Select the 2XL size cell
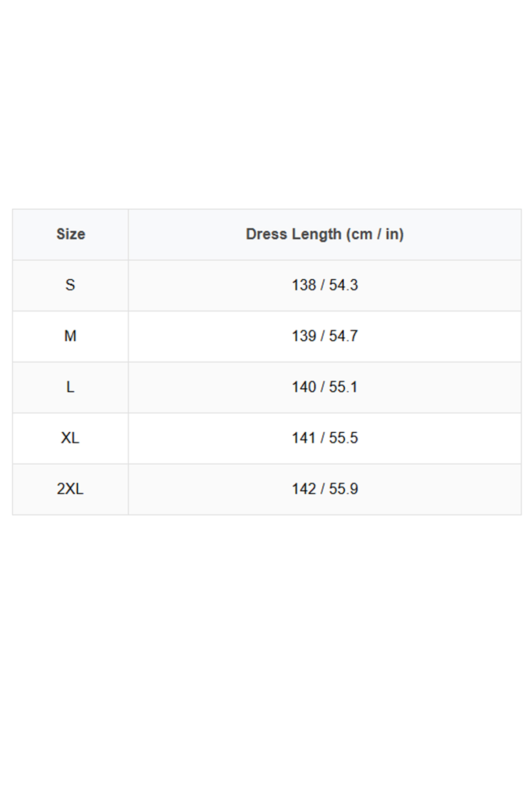The width and height of the screenshot is (532, 798). point(70,489)
